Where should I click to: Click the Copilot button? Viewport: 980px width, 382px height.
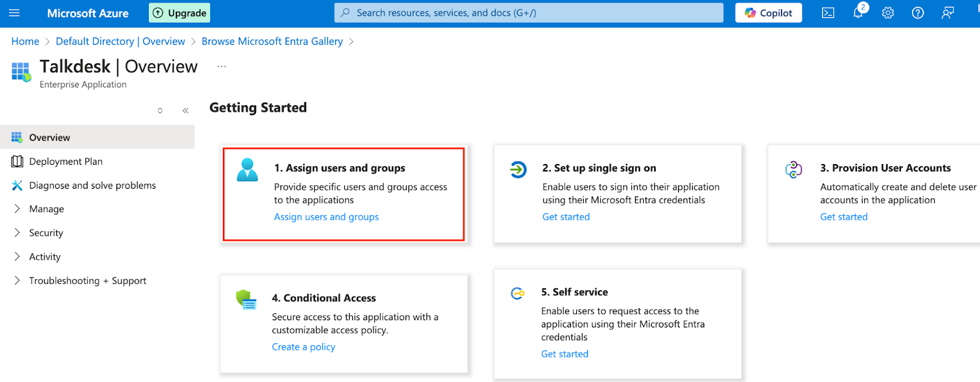[x=769, y=13]
